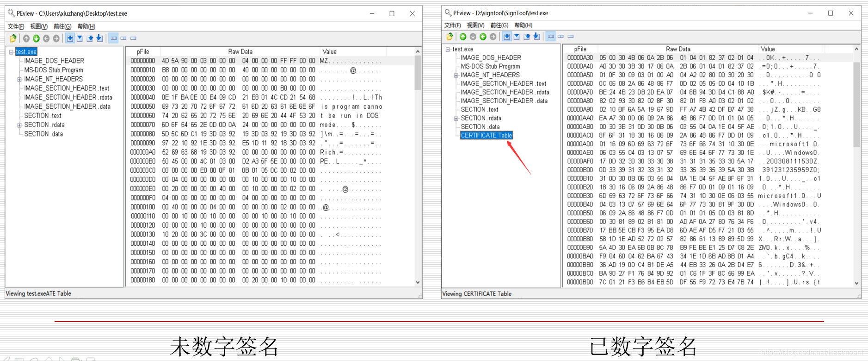This screenshot has width=868, height=361.
Task: Click green Down arrow icon in left window
Action: (37, 38)
